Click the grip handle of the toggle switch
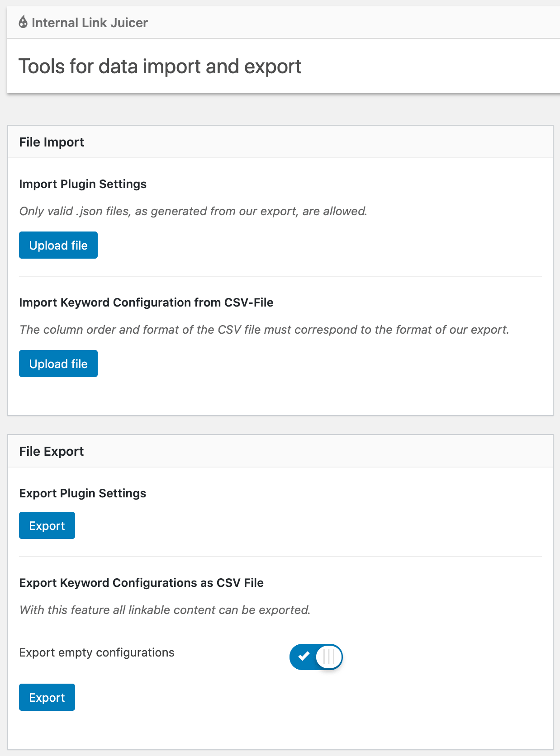 point(329,657)
